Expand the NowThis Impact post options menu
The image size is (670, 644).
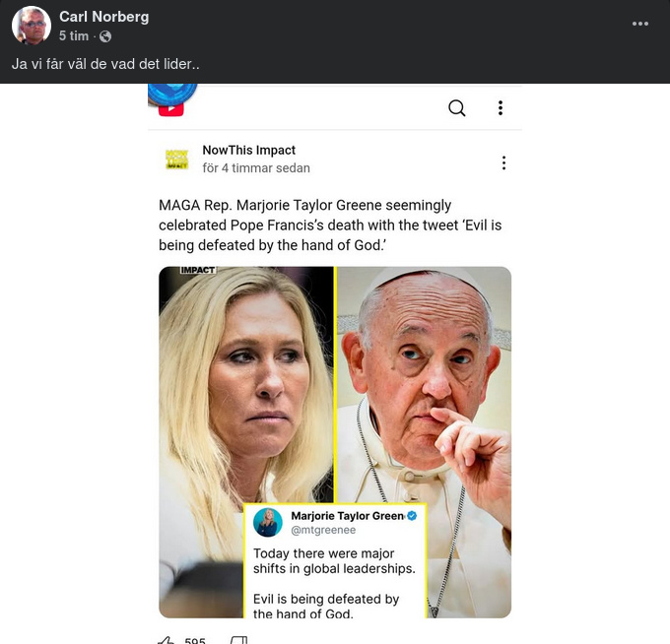[x=503, y=162]
